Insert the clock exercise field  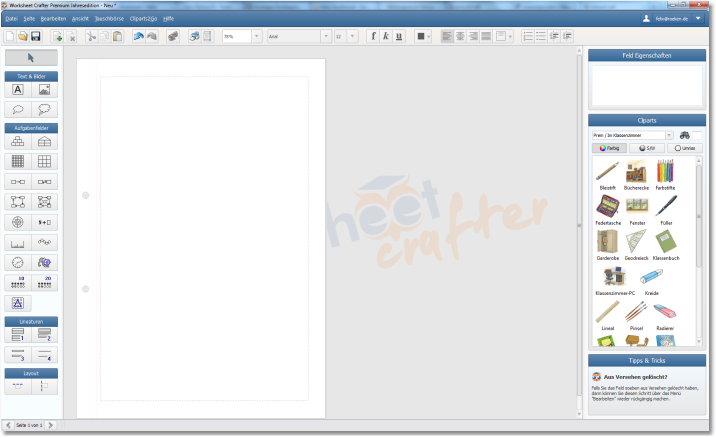[x=18, y=263]
